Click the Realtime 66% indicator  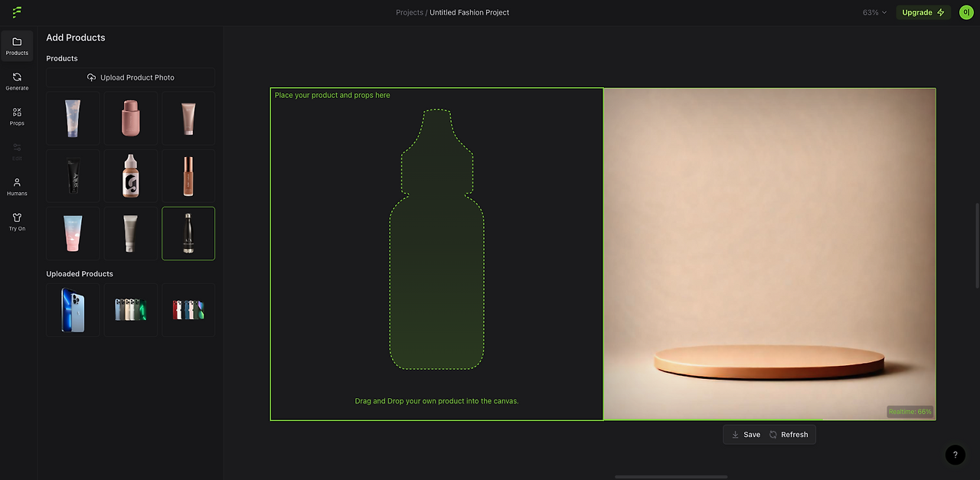click(910, 412)
